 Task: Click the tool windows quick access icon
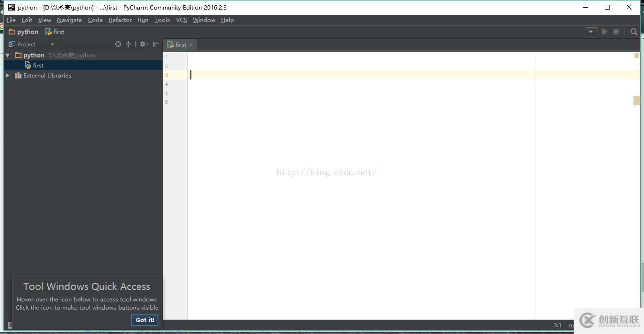pos(10,325)
